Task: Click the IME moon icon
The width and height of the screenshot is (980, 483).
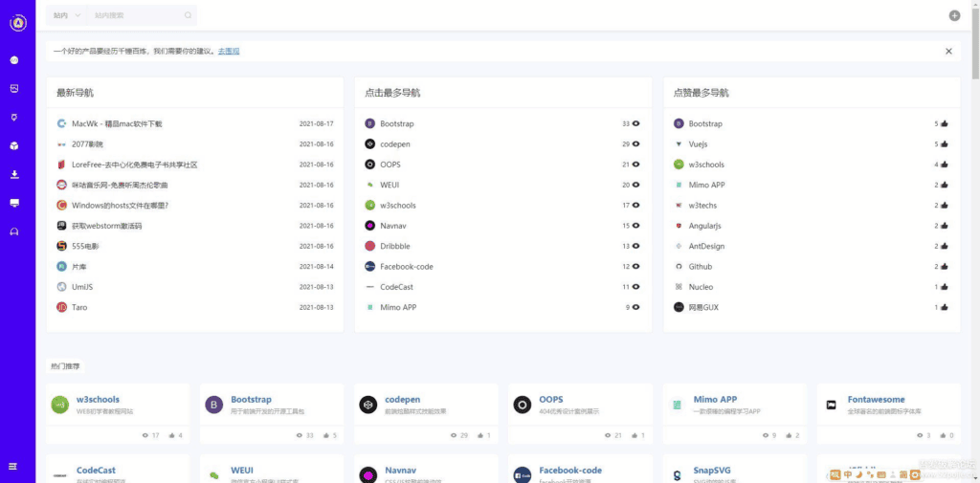Action: [858, 474]
